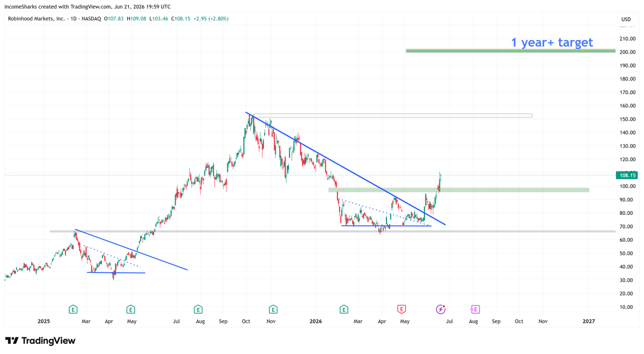Image resolution: width=644 pixels, height=354 pixels.
Task: Click the purple lightning event marker
Action: (x=441, y=309)
